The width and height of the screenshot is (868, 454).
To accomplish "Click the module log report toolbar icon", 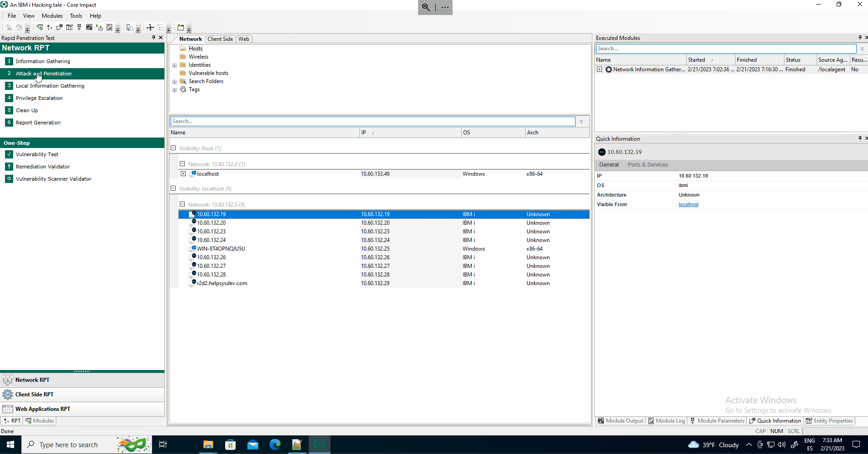I will click(109, 27).
